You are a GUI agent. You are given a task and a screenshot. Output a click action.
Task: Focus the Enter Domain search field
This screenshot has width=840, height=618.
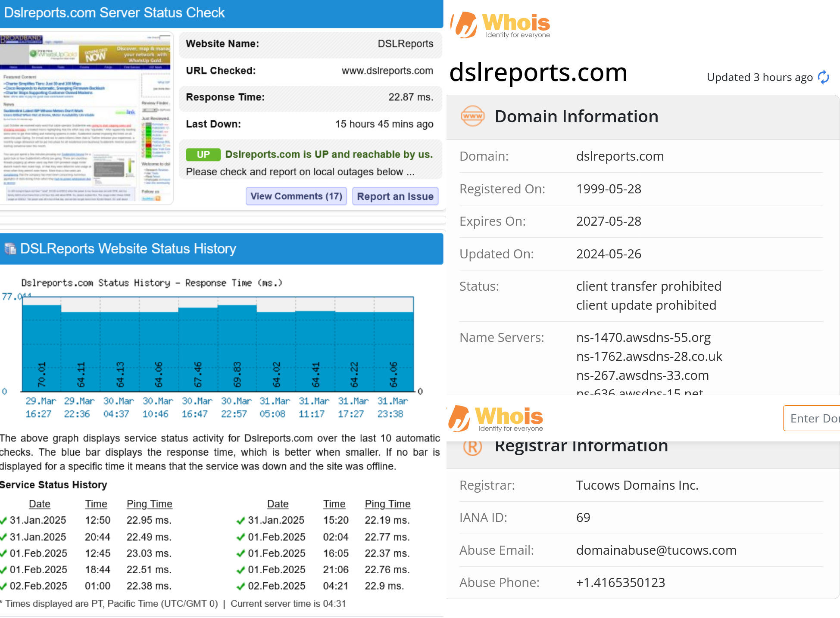[x=812, y=418]
